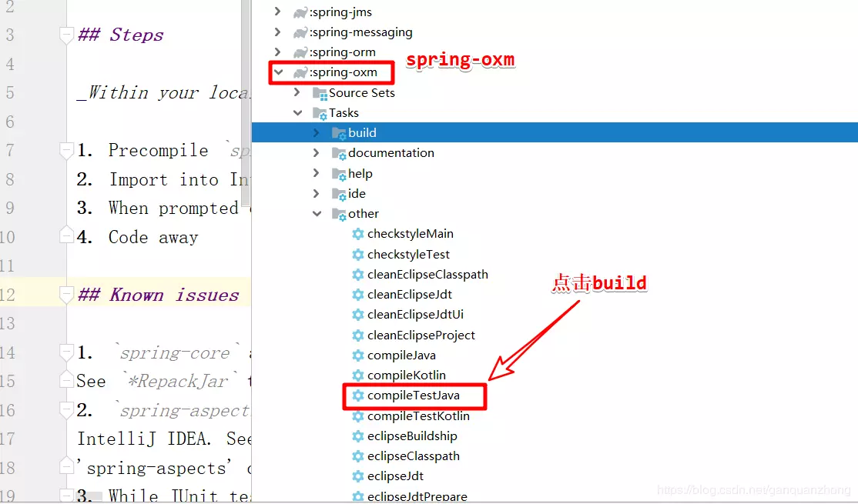This screenshot has height=504, width=858.
Task: Expand the Source Sets node
Action: pyautogui.click(x=297, y=92)
